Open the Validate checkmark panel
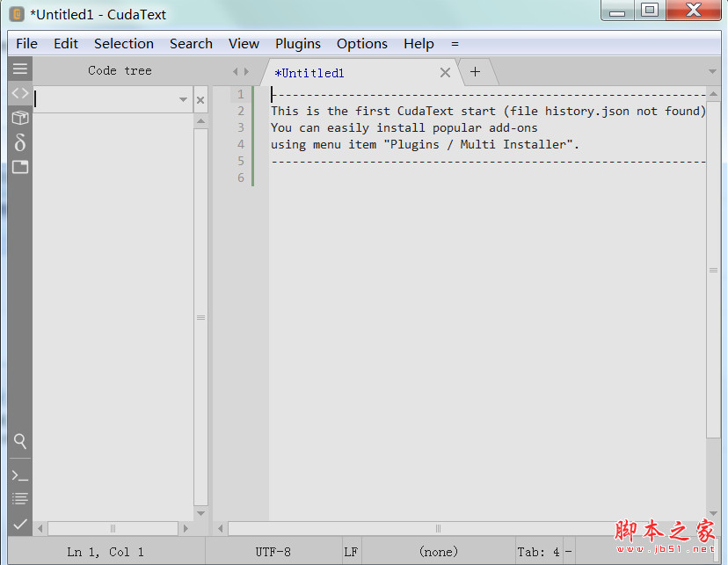The width and height of the screenshot is (728, 565). (x=19, y=524)
